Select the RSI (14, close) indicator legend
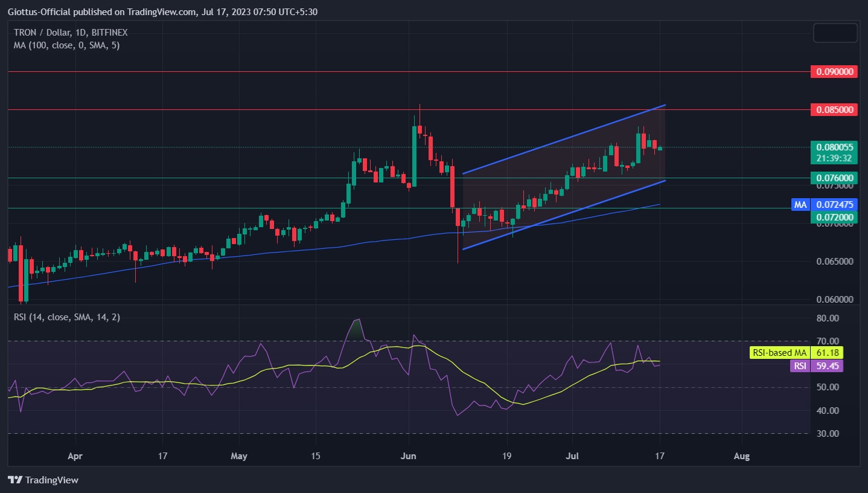The width and height of the screenshot is (868, 493). [66, 317]
